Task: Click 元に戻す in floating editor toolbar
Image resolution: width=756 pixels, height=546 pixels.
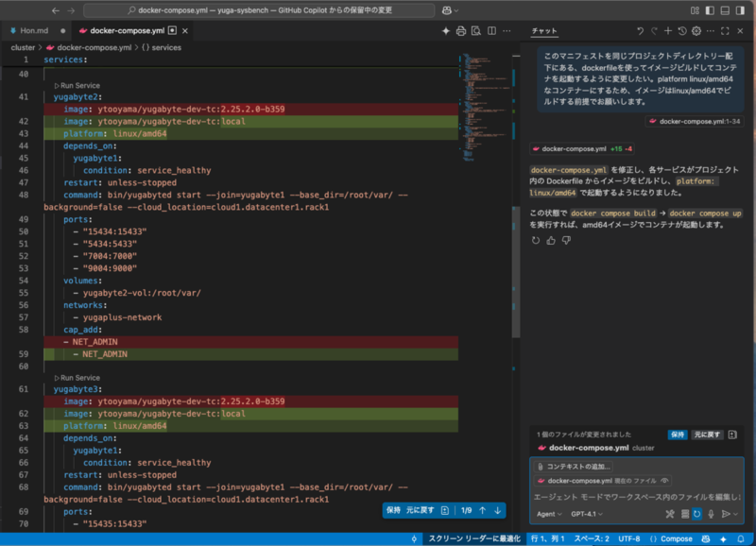Action: (x=420, y=510)
